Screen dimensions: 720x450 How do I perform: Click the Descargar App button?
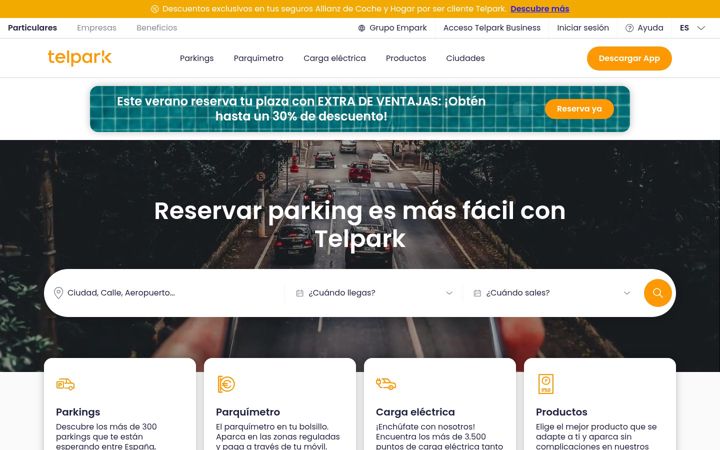629,58
